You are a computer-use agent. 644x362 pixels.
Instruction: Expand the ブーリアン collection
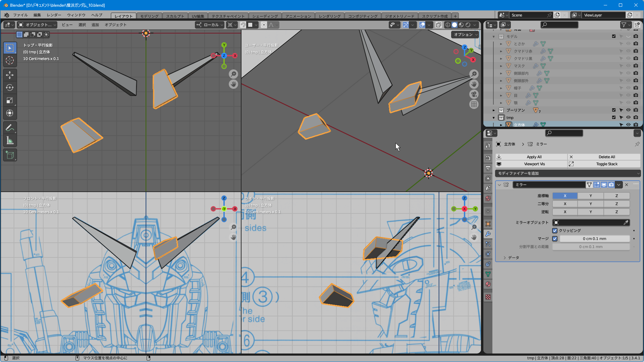[x=494, y=110]
